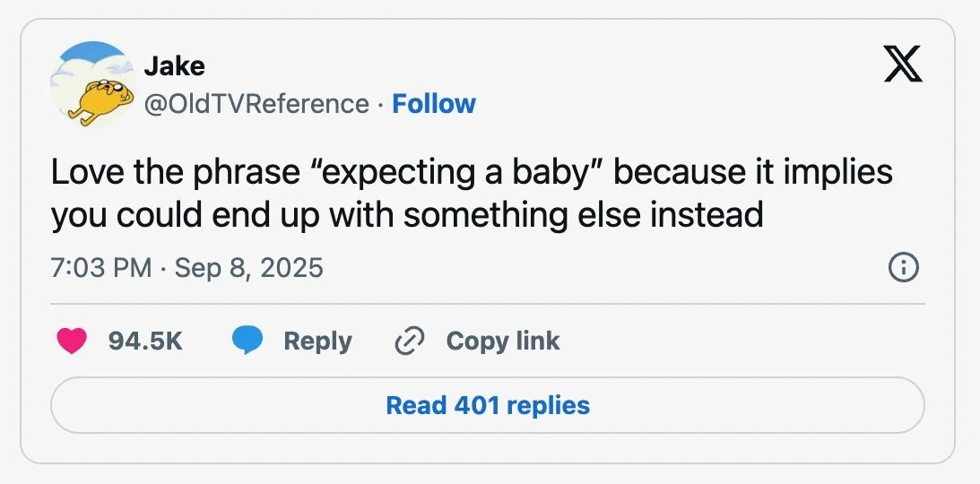Open Jake's profile picture avatar

click(x=91, y=83)
